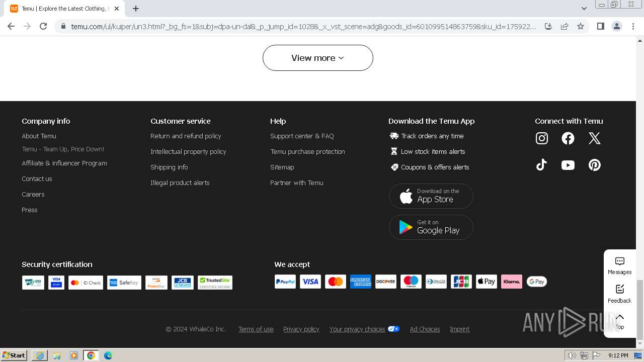
Task: Open Temu purchase protection link
Action: 307,151
